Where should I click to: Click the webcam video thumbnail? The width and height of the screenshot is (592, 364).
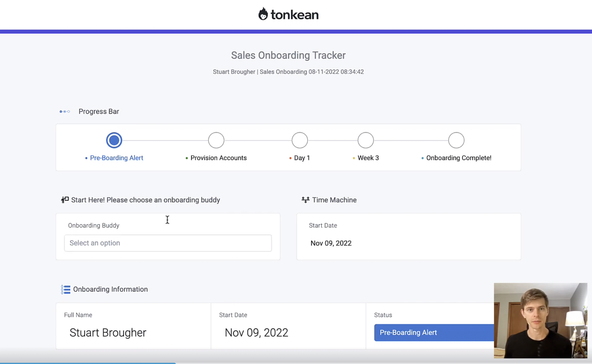(541, 321)
